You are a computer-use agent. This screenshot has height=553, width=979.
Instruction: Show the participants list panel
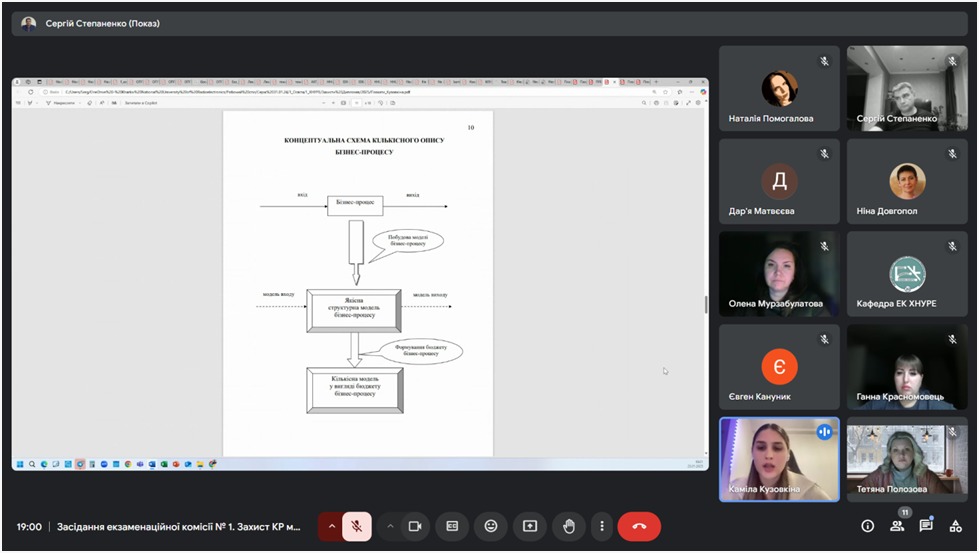(897, 526)
